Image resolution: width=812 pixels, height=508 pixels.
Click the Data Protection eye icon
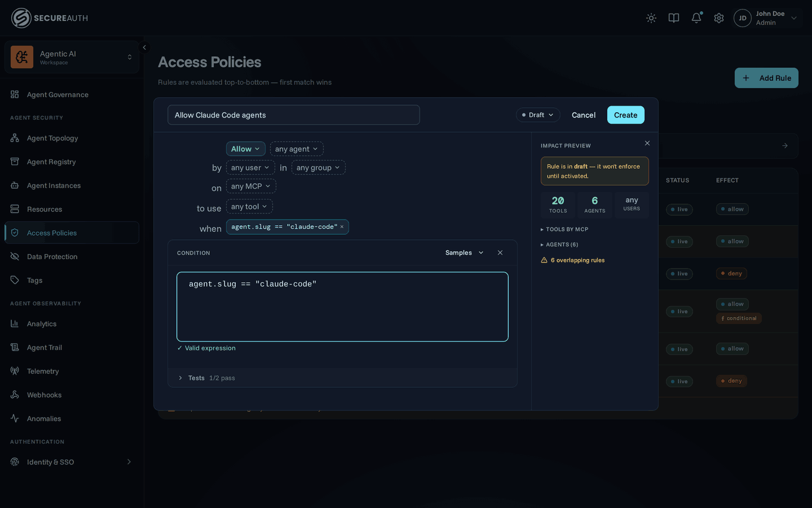15,256
